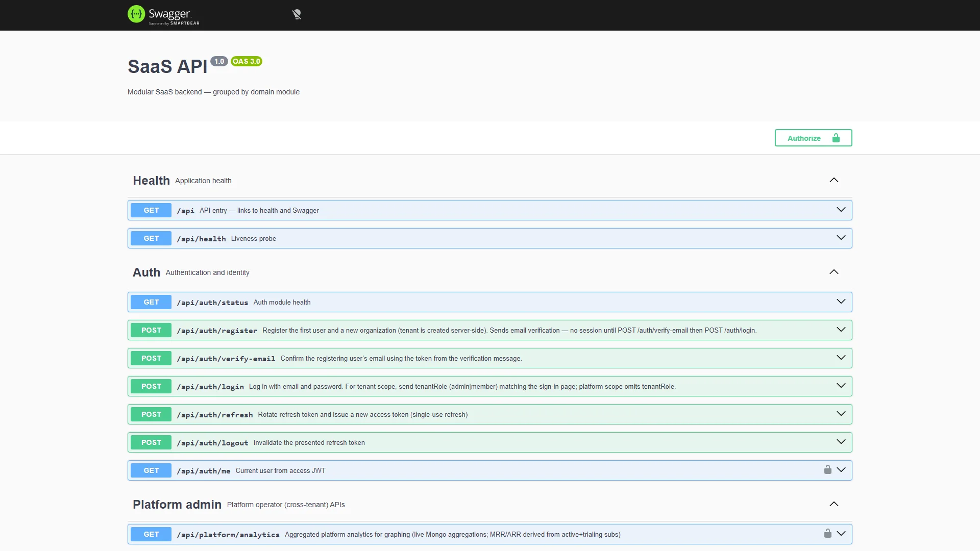Click the /api/auth/verify-email path text
The height and width of the screenshot is (551, 980).
[226, 359]
